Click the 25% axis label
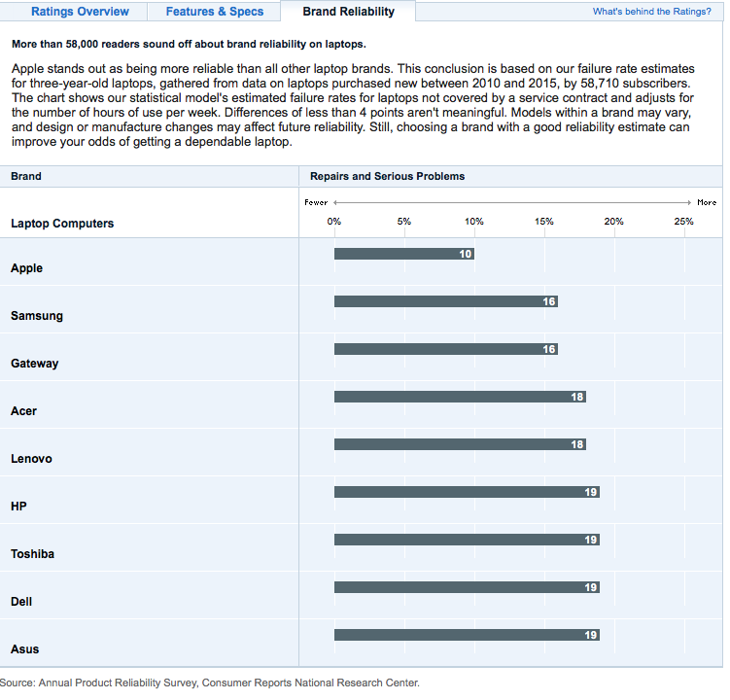The height and width of the screenshot is (700, 730). coord(683,222)
